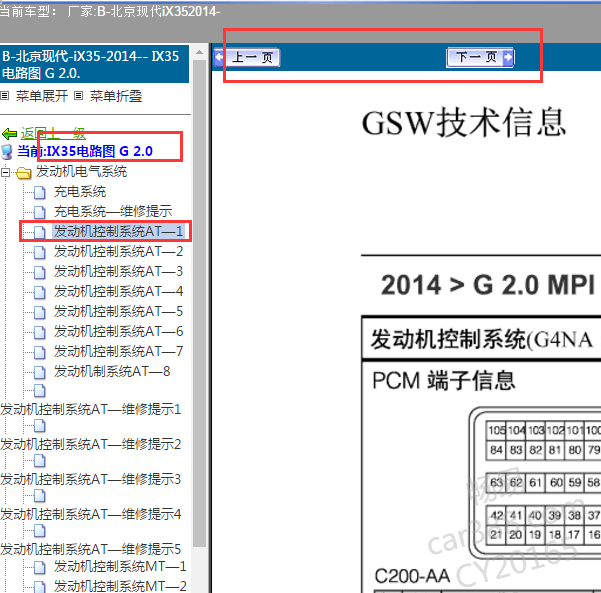The image size is (601, 593).
Task: Open 发动机控制系统AT—维修提示5 page
Action: tap(90, 549)
